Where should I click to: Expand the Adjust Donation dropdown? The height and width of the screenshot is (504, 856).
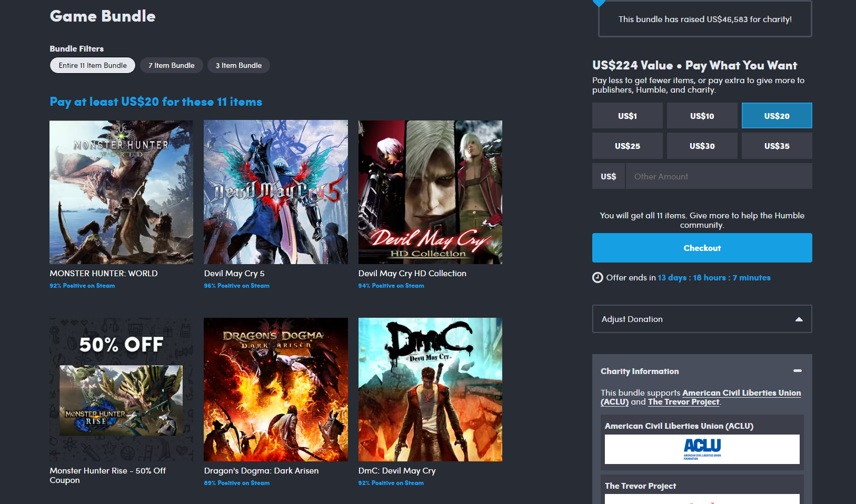(x=702, y=319)
